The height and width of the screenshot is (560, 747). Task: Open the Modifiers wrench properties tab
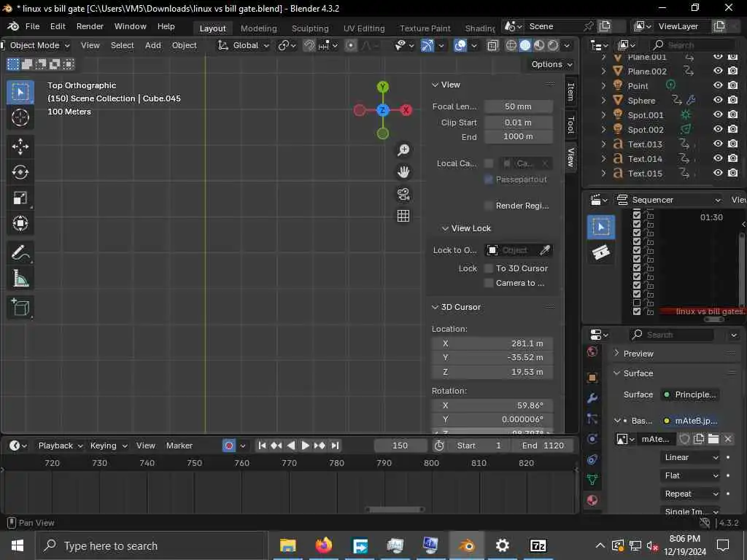[592, 398]
